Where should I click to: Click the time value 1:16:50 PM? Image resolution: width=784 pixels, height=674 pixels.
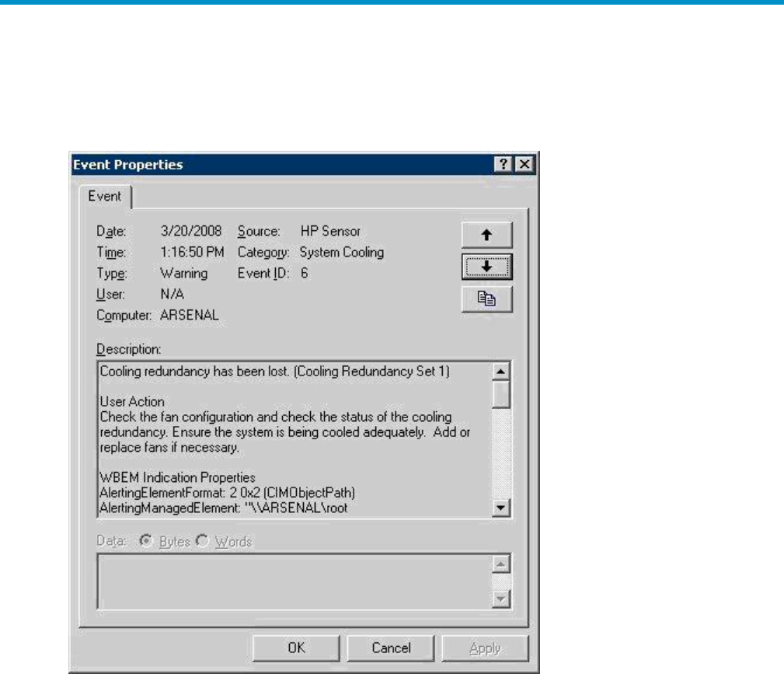pos(192,252)
